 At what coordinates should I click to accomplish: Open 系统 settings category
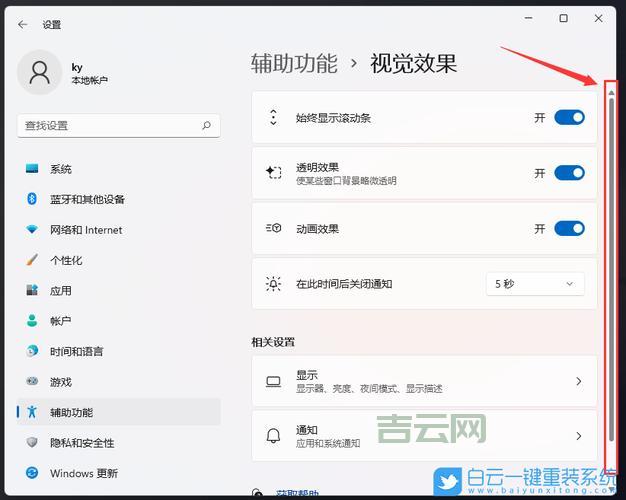119,169
